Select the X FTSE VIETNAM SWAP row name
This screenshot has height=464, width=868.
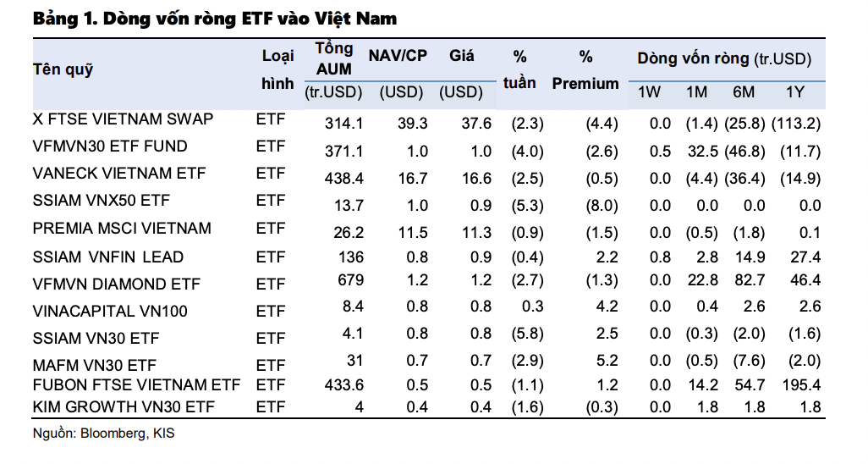pos(123,119)
